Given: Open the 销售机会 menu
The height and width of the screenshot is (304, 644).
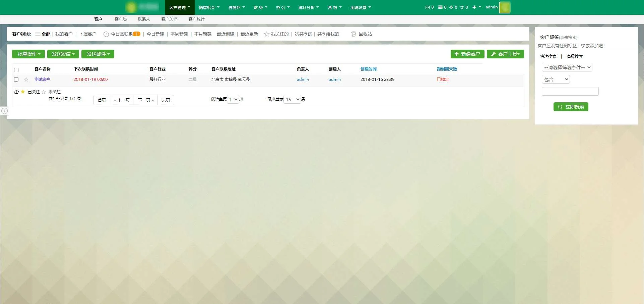Looking at the screenshot, I should (209, 7).
